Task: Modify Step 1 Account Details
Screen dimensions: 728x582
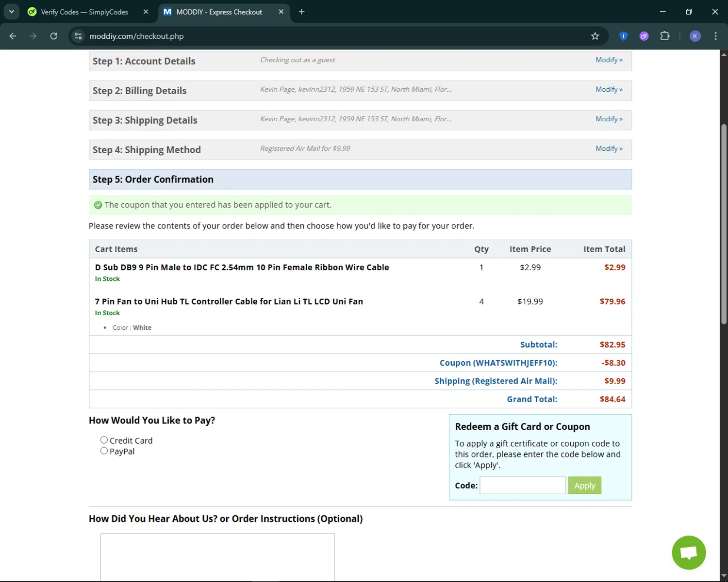Action: pos(609,60)
